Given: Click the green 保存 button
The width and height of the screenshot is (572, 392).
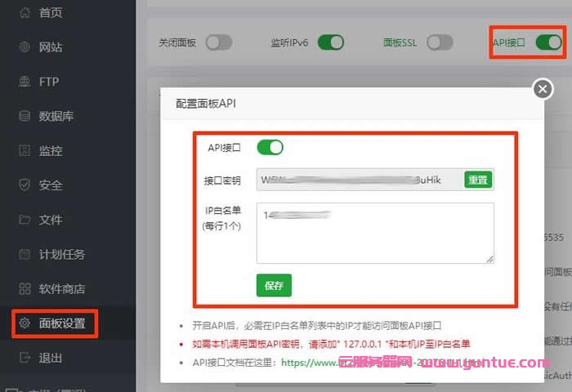Looking at the screenshot, I should [274, 285].
